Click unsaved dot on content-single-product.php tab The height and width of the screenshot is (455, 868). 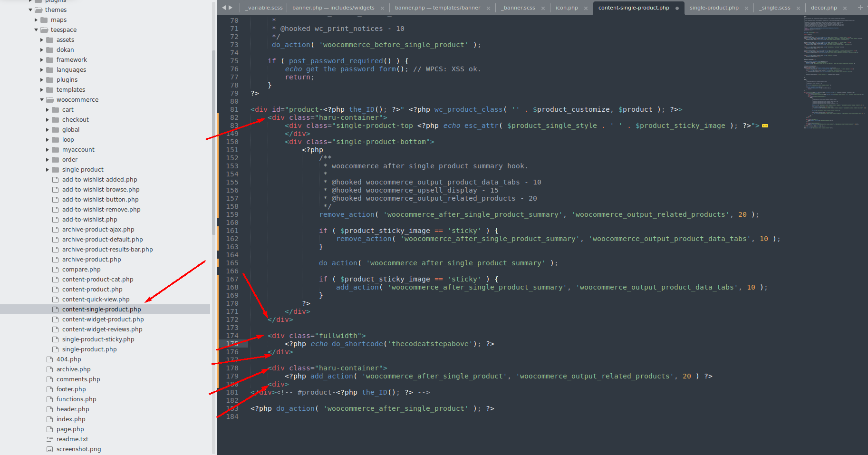(x=677, y=8)
